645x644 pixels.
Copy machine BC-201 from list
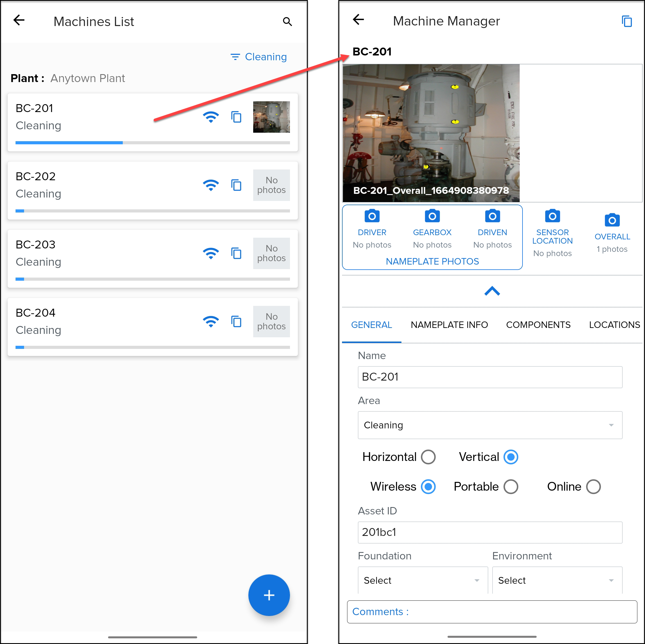(236, 117)
